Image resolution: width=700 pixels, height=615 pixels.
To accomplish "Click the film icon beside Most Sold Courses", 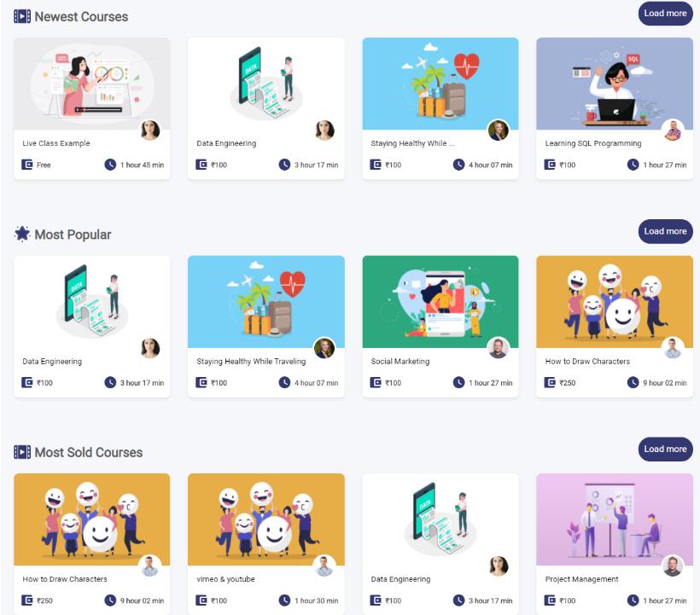I will (x=22, y=452).
